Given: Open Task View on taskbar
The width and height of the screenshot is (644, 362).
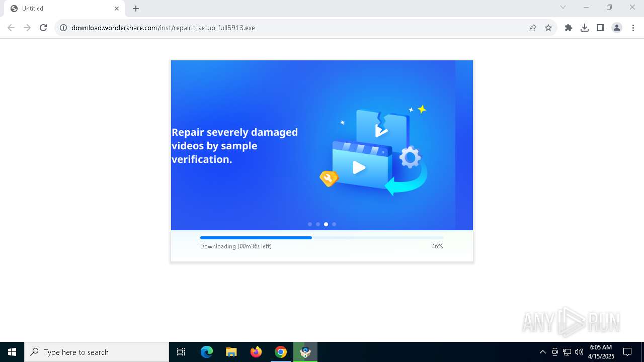Looking at the screenshot, I should click(x=181, y=352).
